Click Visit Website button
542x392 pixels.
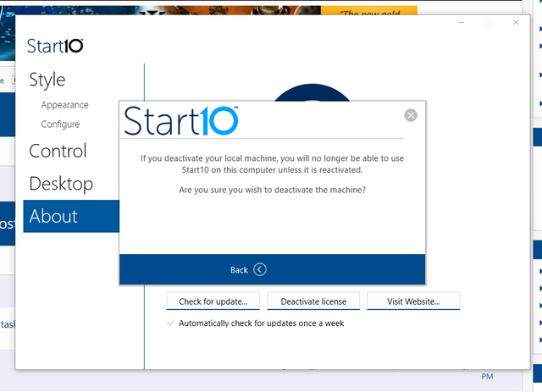click(413, 301)
